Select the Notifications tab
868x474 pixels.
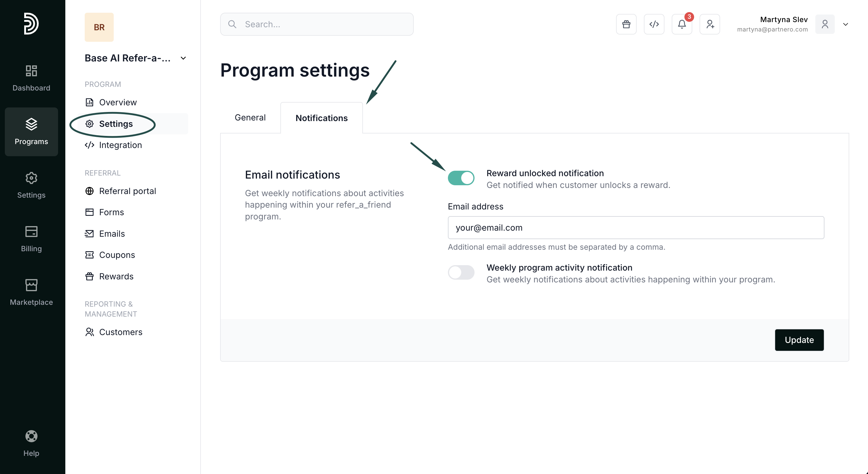pos(321,118)
